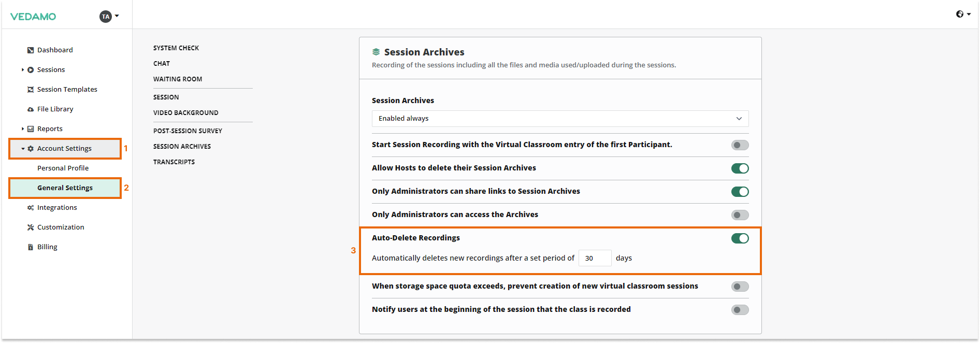
Task: Open TRANSCRIPTS settings section
Action: [174, 162]
